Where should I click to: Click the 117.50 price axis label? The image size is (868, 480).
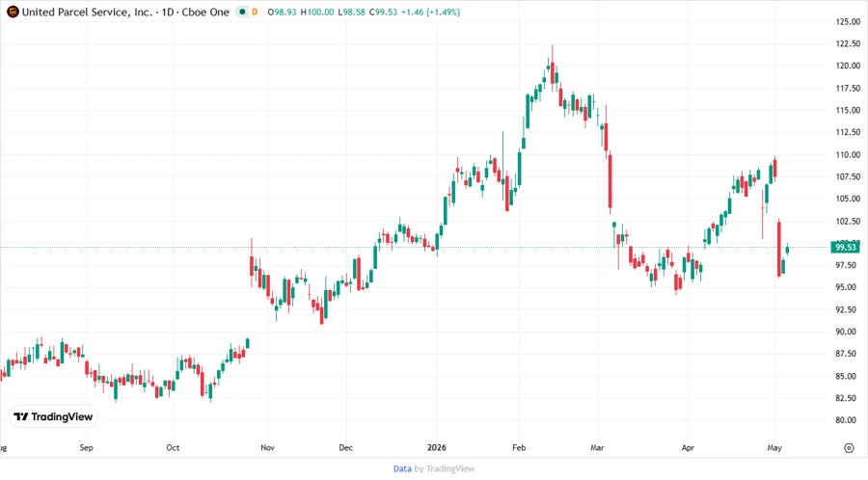click(x=848, y=88)
